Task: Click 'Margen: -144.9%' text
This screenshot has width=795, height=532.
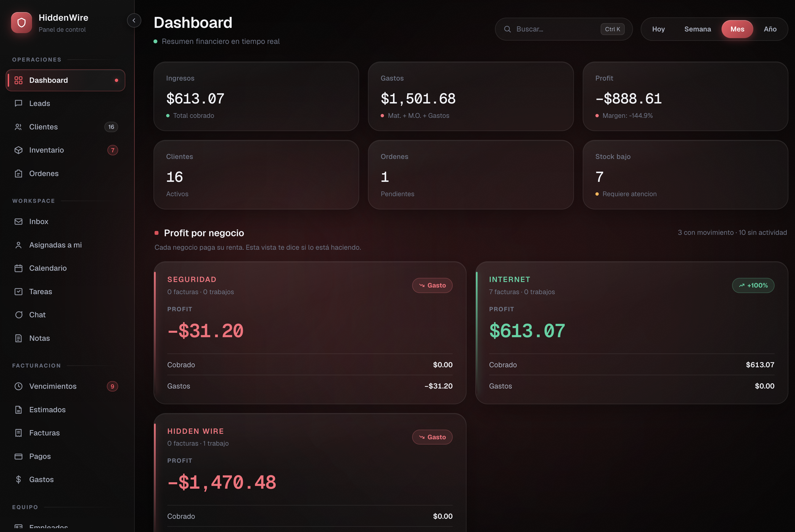Action: click(x=627, y=116)
